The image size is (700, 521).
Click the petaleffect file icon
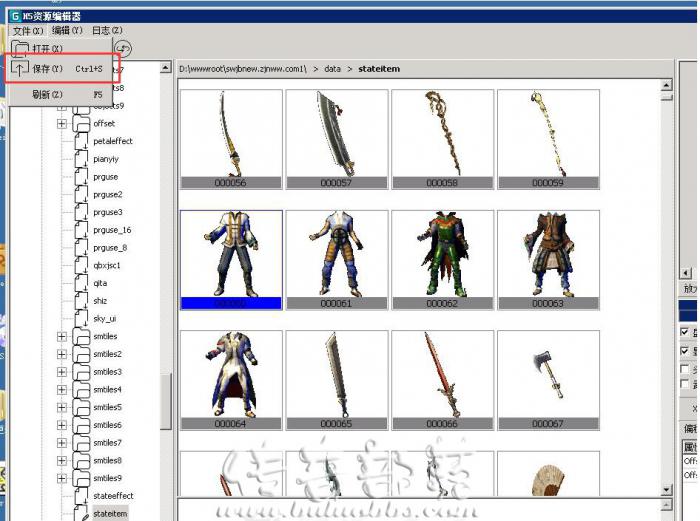point(81,142)
